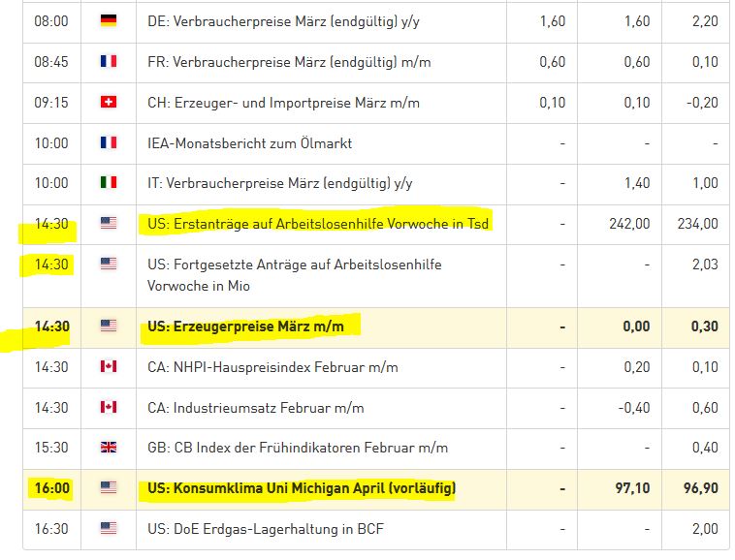735x560 pixels.
Task: Click US flag beside Erzeugerpreise März
Action: 109,327
